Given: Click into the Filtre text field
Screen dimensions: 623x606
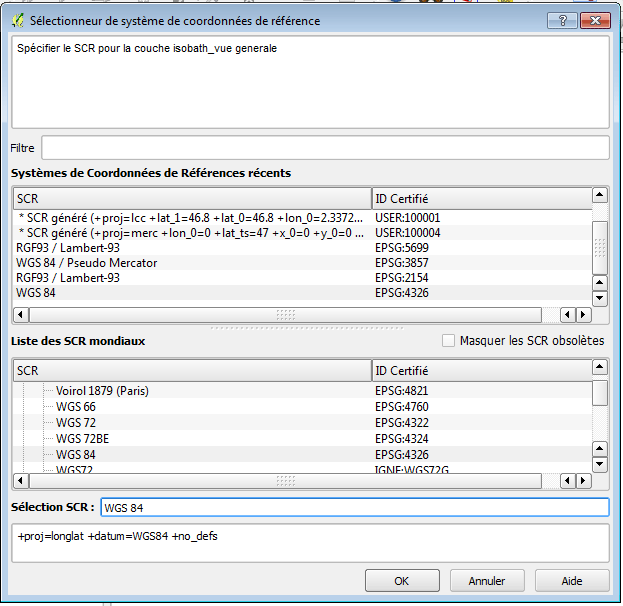Looking at the screenshot, I should pyautogui.click(x=325, y=148).
